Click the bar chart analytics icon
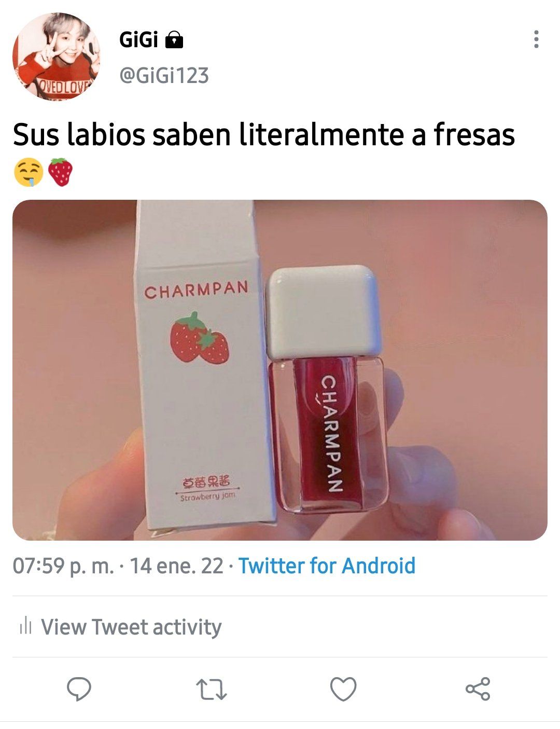Image resolution: width=560 pixels, height=729 pixels. pyautogui.click(x=26, y=627)
